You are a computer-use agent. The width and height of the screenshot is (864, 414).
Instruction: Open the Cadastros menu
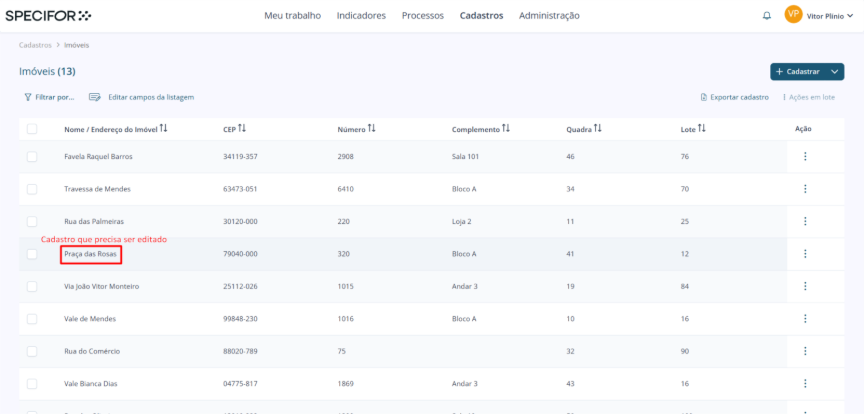pos(482,16)
